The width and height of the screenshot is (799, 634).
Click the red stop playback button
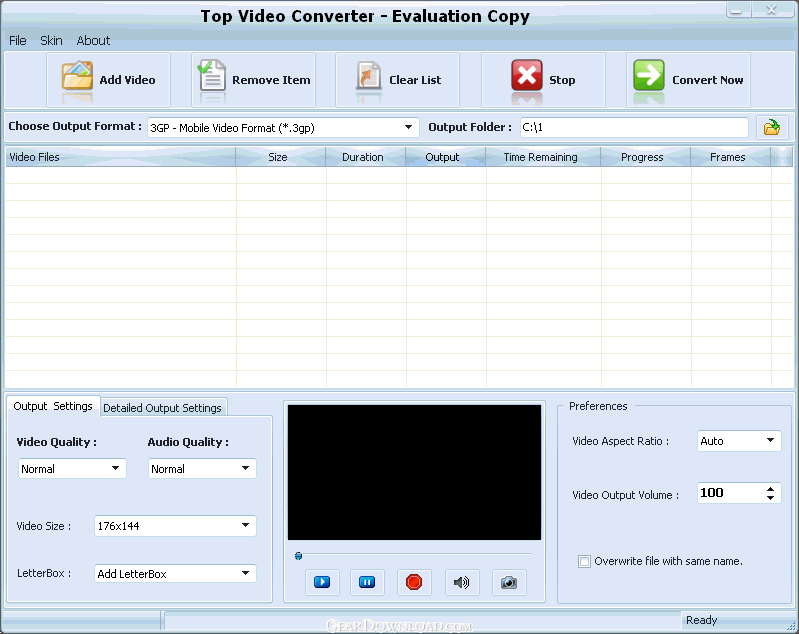tap(414, 582)
